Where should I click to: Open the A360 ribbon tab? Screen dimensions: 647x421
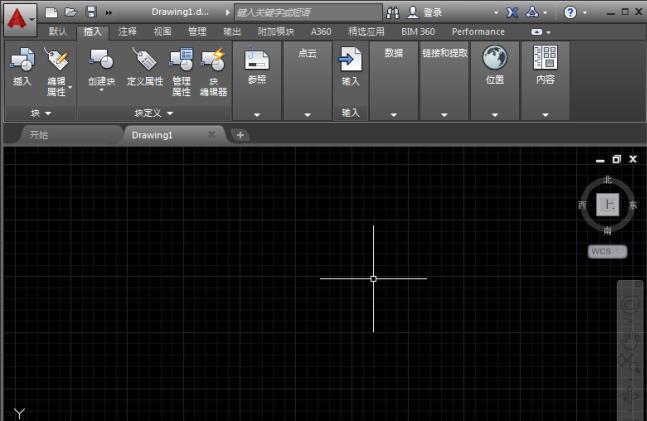[321, 32]
